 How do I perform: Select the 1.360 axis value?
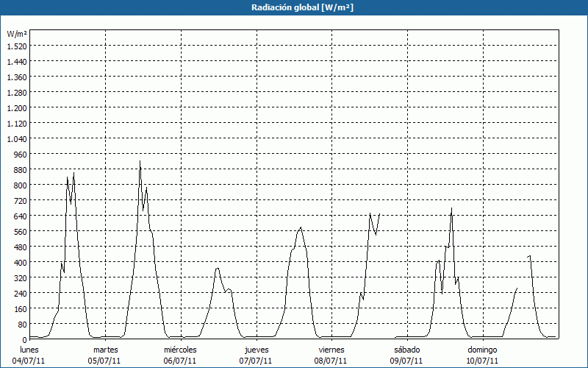pos(17,77)
